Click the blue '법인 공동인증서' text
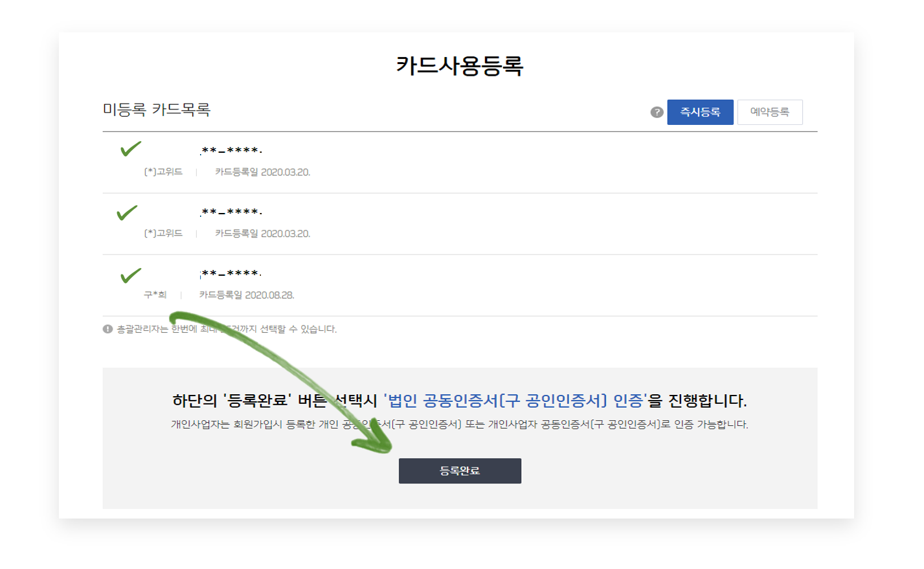Image resolution: width=924 pixels, height=569 pixels. [x=515, y=401]
